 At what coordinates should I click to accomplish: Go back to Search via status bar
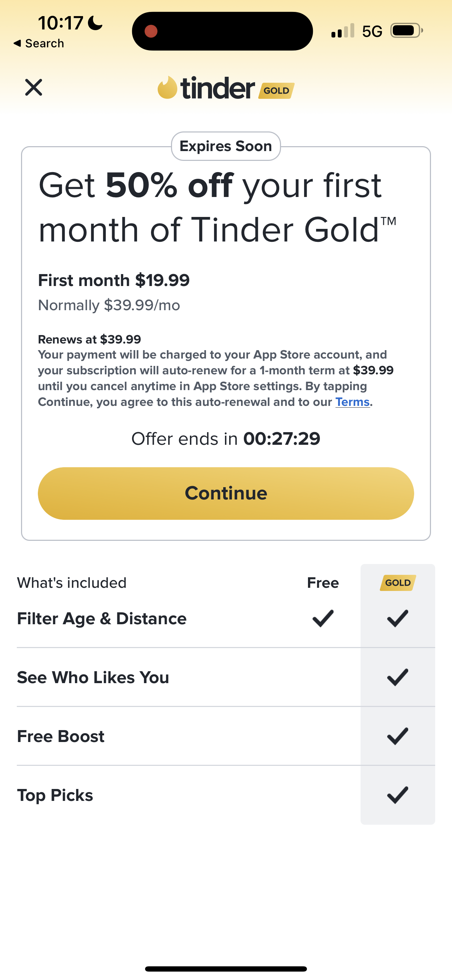39,43
